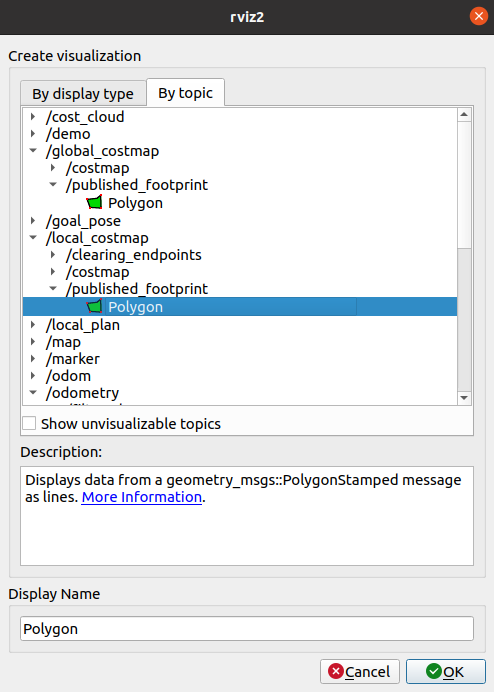Click the Display Name input field
494x692 pixels.
tap(247, 628)
